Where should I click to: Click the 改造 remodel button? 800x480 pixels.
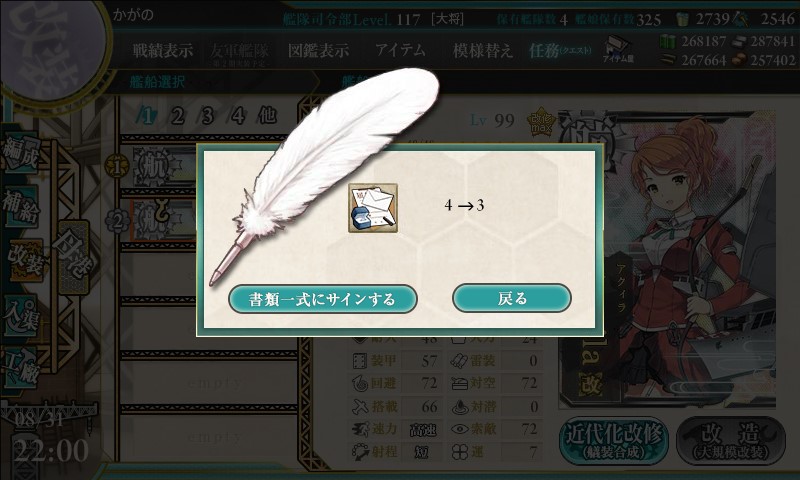tap(731, 440)
